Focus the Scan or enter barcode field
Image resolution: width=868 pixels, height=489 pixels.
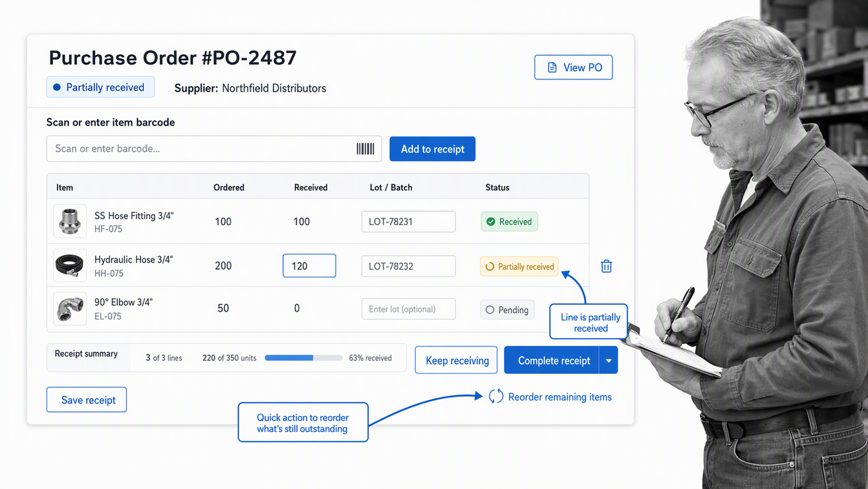tap(214, 149)
